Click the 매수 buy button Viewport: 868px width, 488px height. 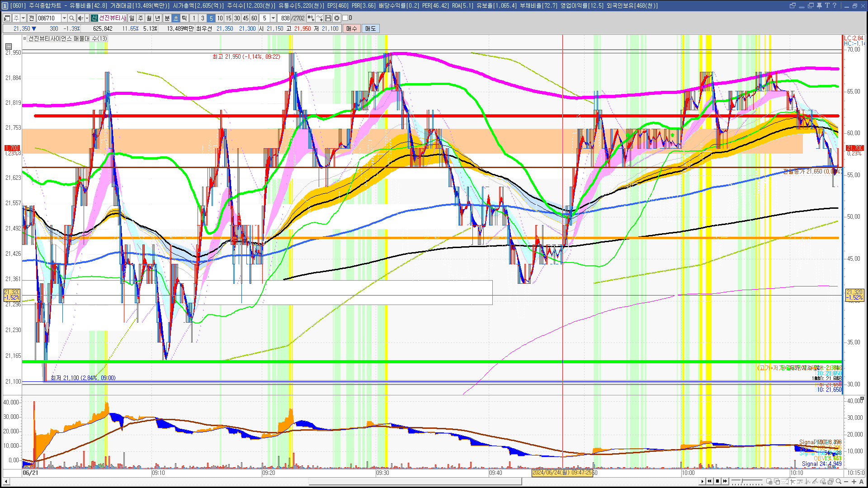pyautogui.click(x=352, y=28)
